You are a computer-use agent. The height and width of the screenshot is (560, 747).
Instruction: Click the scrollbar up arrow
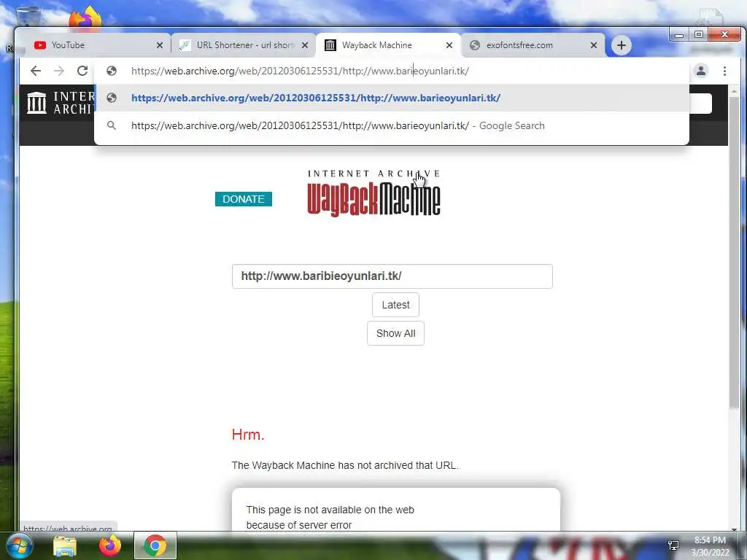click(x=734, y=90)
